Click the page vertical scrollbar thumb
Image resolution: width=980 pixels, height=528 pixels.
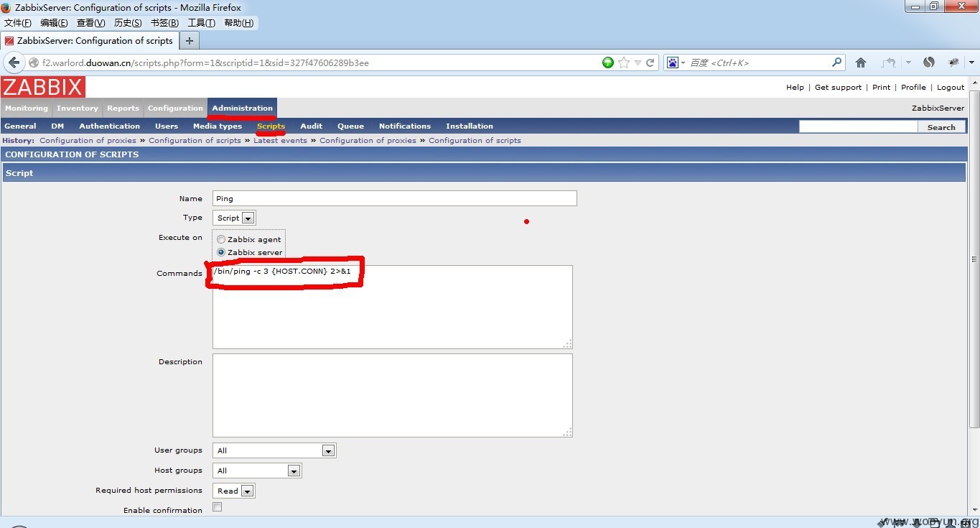(x=974, y=259)
